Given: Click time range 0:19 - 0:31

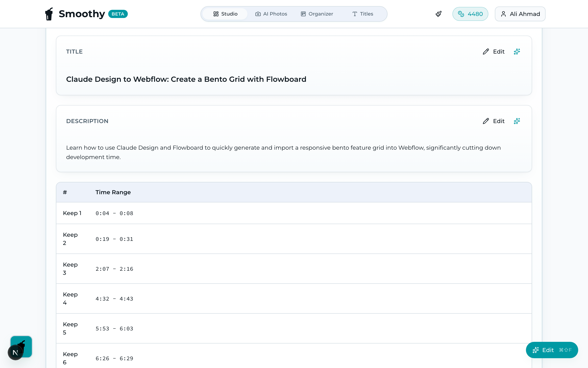Looking at the screenshot, I should (114, 239).
